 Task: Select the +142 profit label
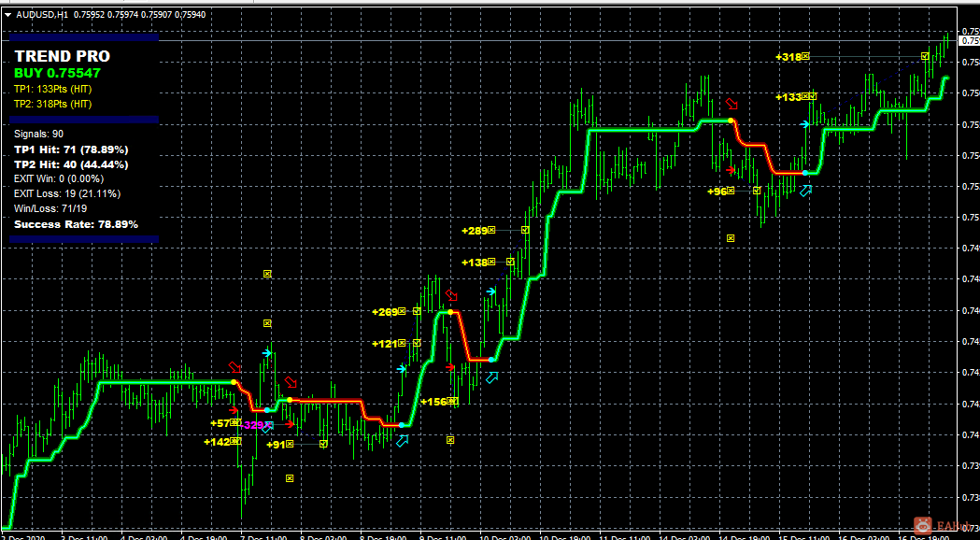point(217,442)
